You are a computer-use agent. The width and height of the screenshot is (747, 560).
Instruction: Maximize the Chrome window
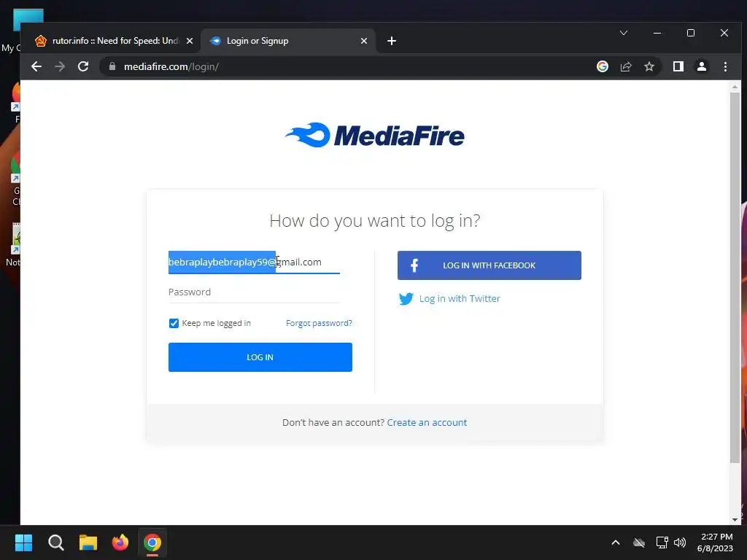click(x=691, y=33)
